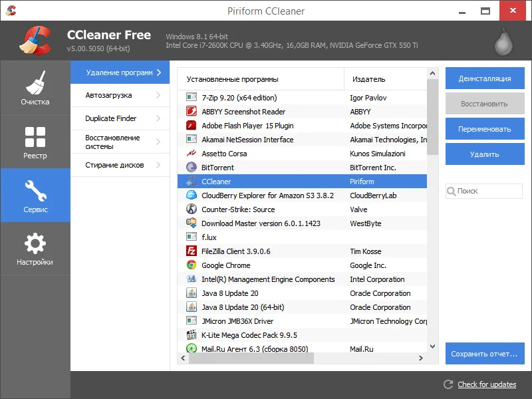The width and height of the screenshot is (532, 399).
Task: Select the Google Chrome row text
Action: click(x=226, y=265)
